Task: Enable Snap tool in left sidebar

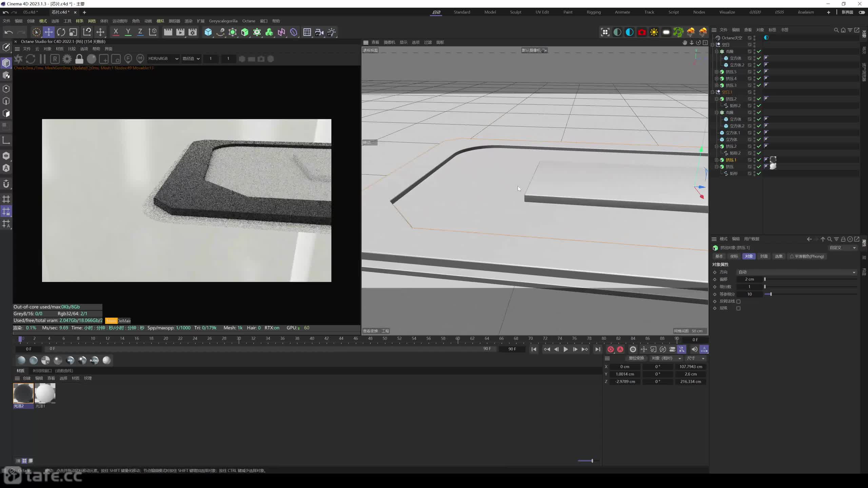Action: (6, 184)
